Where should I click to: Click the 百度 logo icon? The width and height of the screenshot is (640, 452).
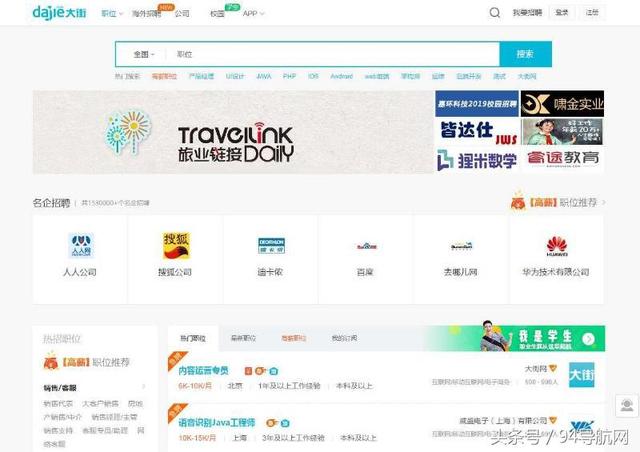pos(366,246)
